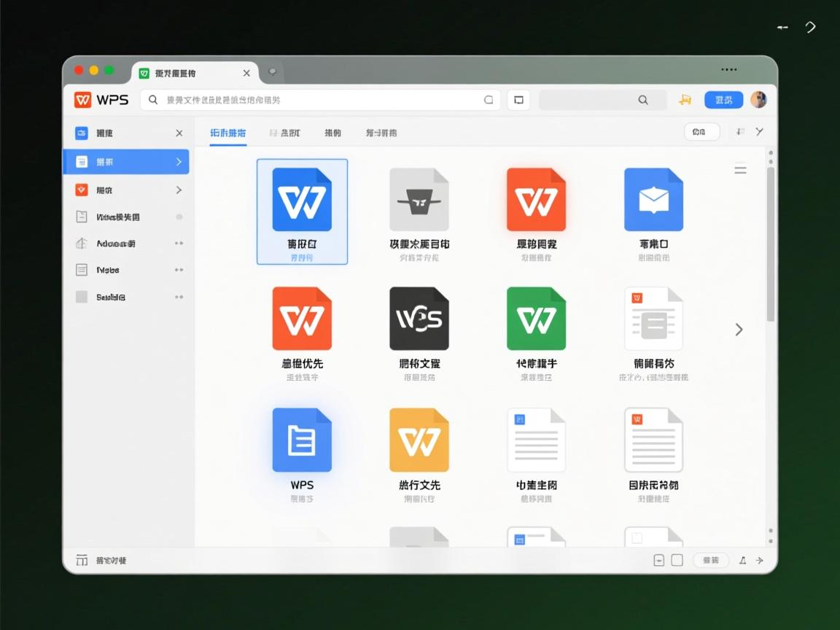Open the grid view icon above the templates
Screen dimensions: 840x630
click(740, 169)
